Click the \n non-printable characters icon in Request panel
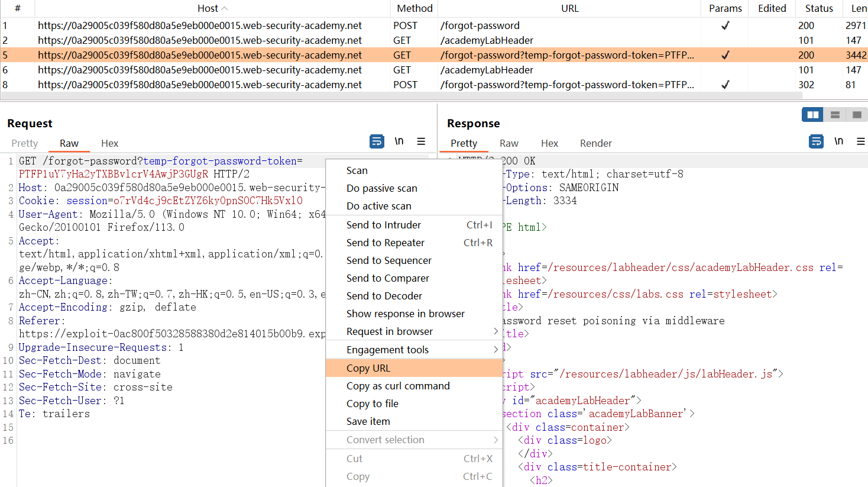Screen dimensions: 868x487 pos(399,141)
